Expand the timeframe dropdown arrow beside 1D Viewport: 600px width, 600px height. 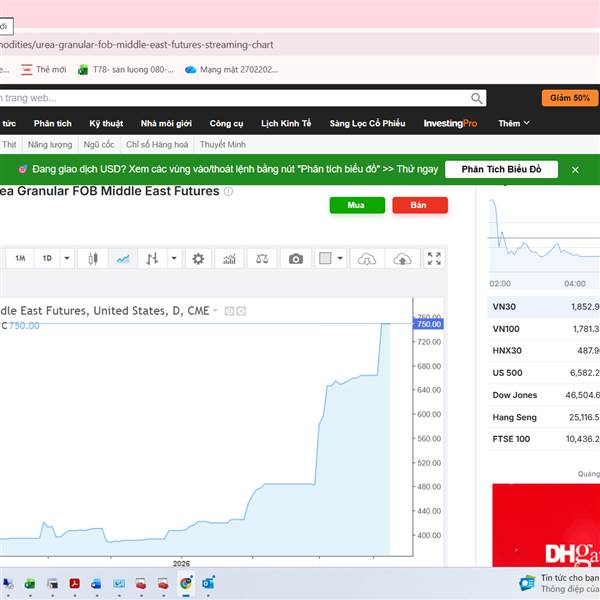coord(67,259)
